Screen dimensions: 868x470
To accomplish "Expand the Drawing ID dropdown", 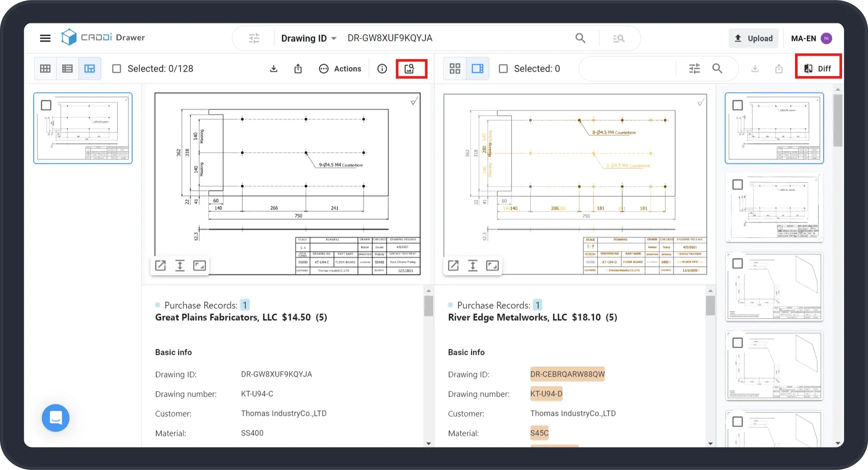I will (x=309, y=38).
